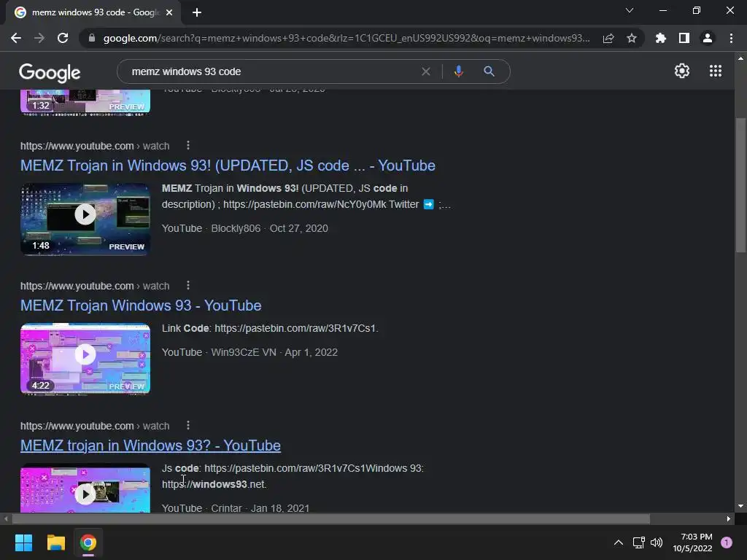Open the notification count badge

(x=727, y=542)
